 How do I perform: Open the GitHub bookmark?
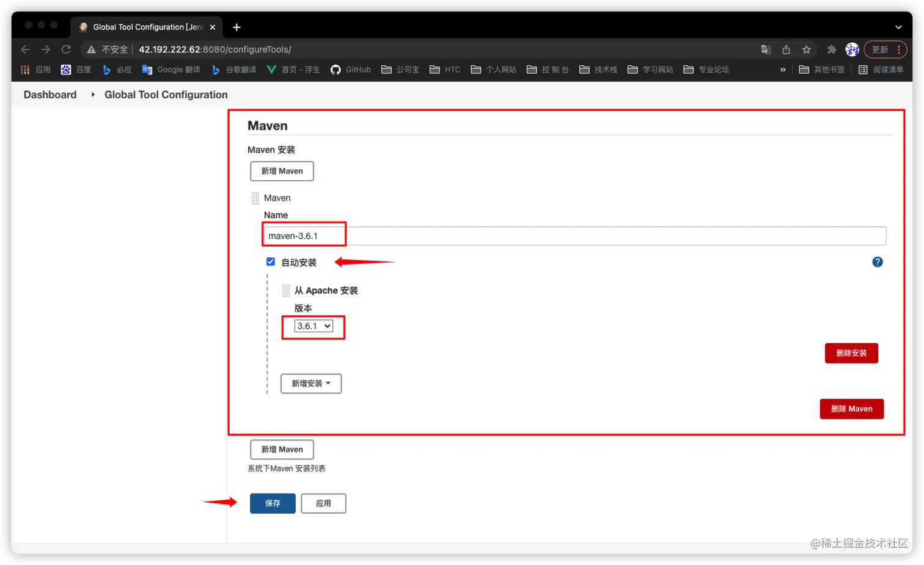click(351, 70)
